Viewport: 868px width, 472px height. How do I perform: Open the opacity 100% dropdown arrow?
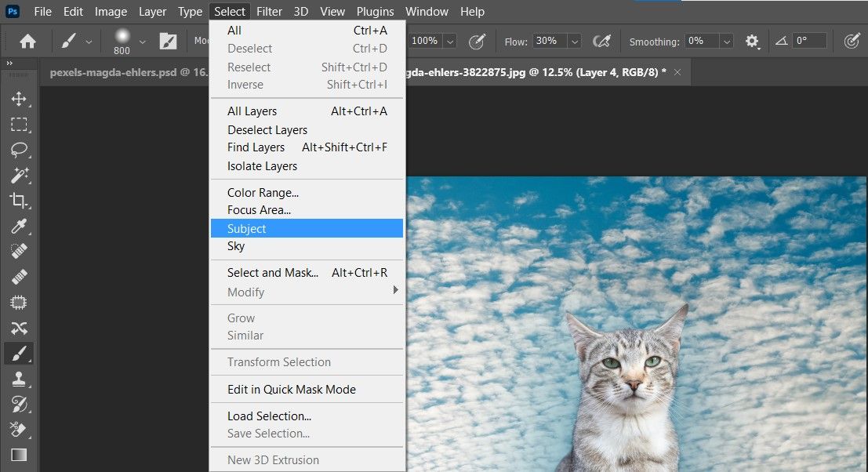[450, 42]
